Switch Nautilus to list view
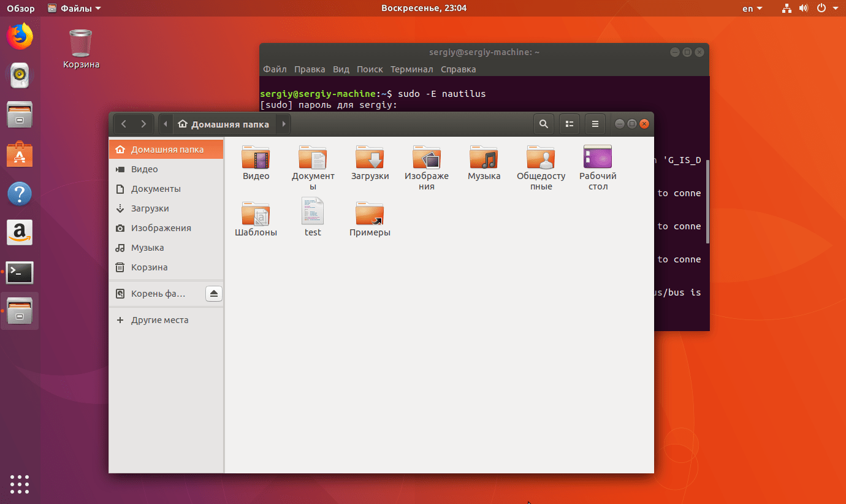 569,123
